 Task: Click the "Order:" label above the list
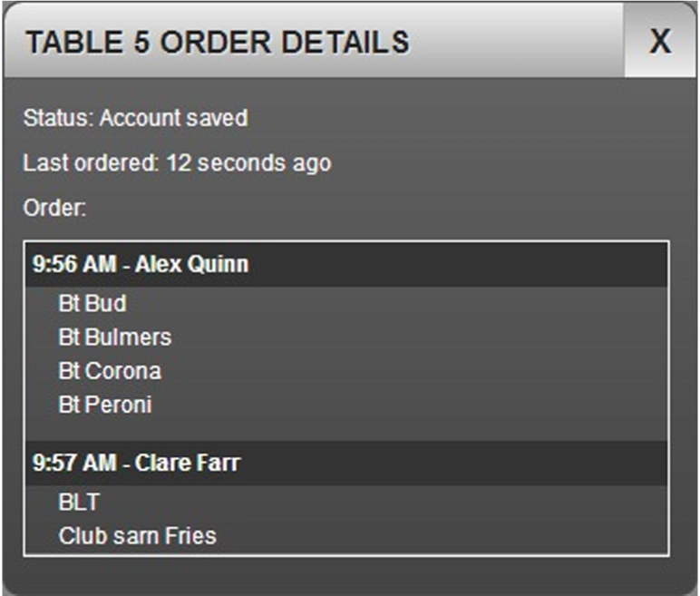pyautogui.click(x=54, y=209)
